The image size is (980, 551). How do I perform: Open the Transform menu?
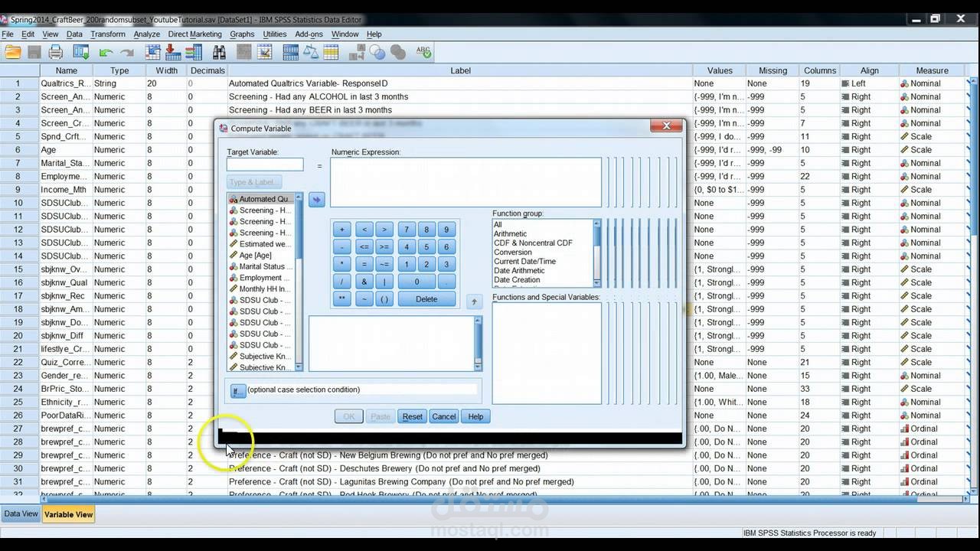tap(108, 34)
